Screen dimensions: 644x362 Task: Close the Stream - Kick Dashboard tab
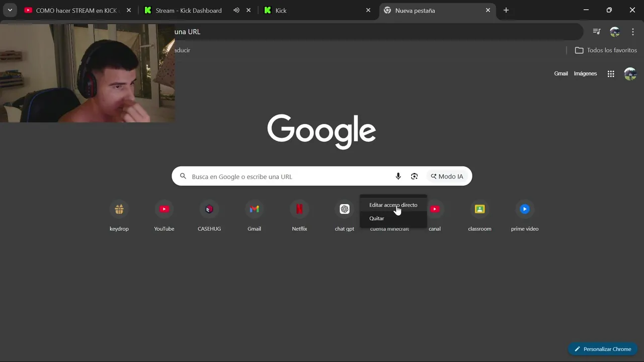pos(249,10)
